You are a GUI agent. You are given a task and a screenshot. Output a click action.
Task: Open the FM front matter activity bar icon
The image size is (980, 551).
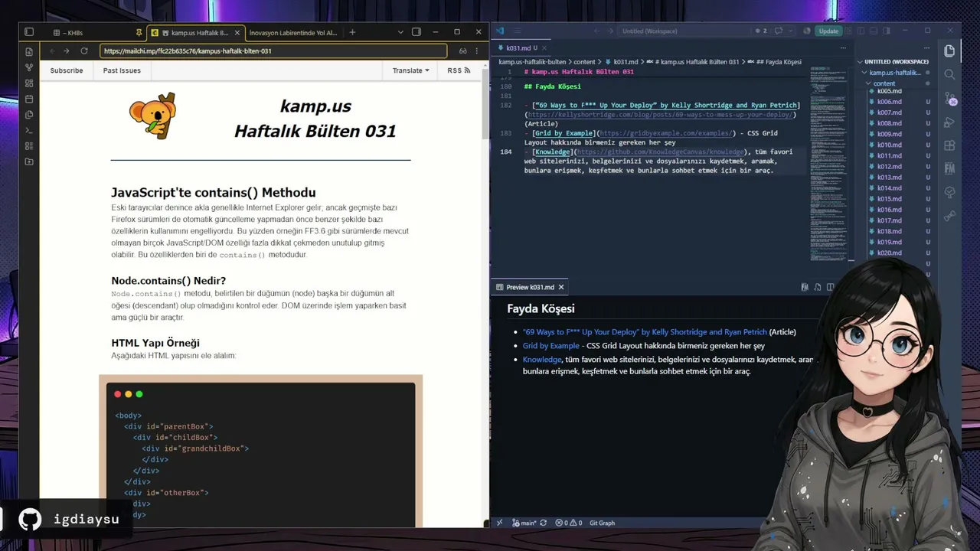949,168
